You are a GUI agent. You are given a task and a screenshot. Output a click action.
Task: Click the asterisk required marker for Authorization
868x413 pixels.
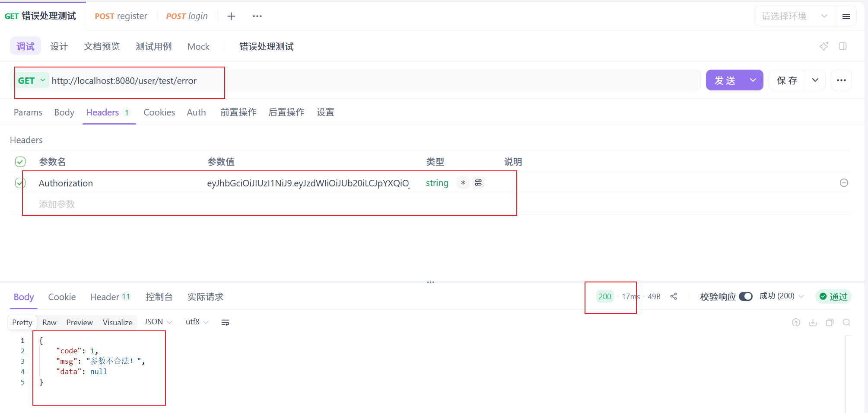(x=463, y=183)
